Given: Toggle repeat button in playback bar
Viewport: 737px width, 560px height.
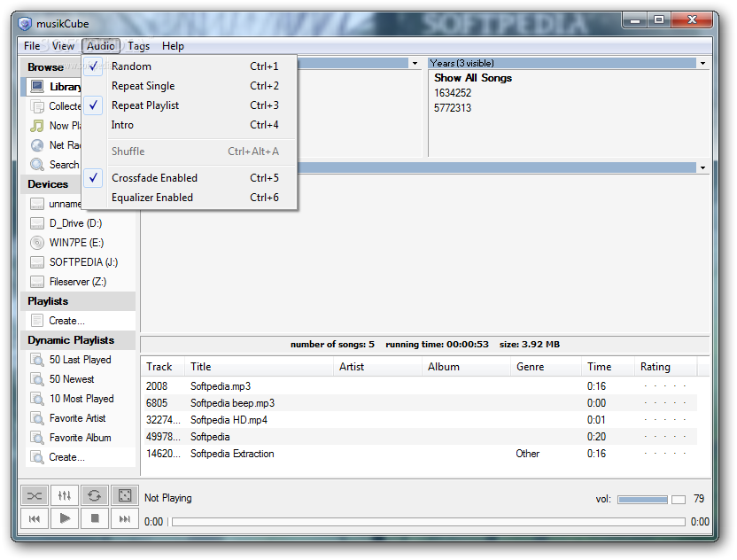Looking at the screenshot, I should click(x=95, y=495).
